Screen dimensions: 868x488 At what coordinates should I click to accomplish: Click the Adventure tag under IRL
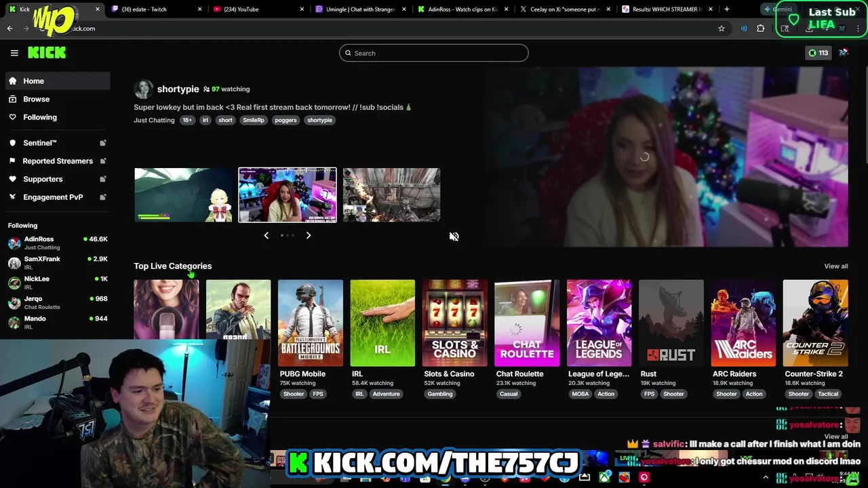387,394
